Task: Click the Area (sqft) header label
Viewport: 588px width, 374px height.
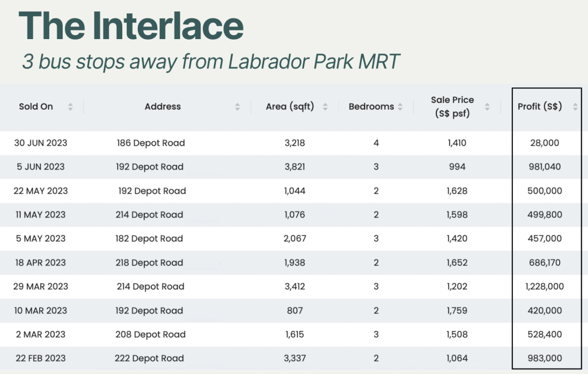Action: tap(290, 106)
